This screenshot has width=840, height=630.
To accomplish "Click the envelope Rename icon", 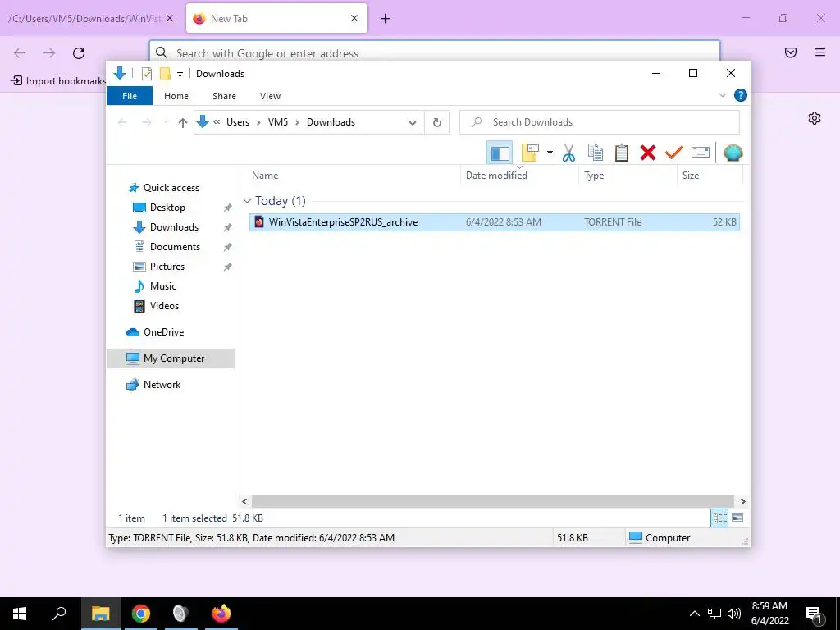I will click(x=701, y=153).
